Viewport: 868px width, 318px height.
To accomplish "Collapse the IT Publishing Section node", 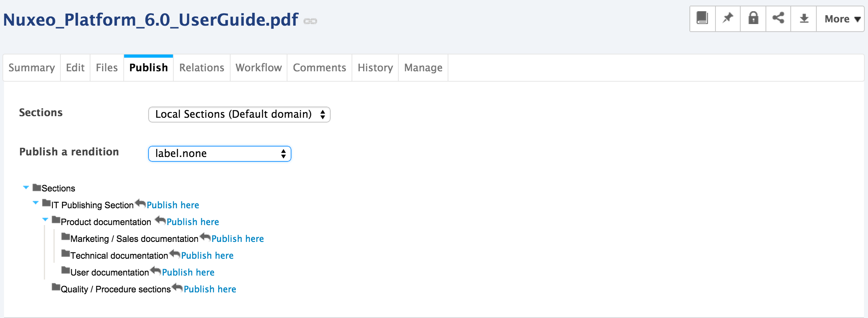I will pyautogui.click(x=36, y=203).
